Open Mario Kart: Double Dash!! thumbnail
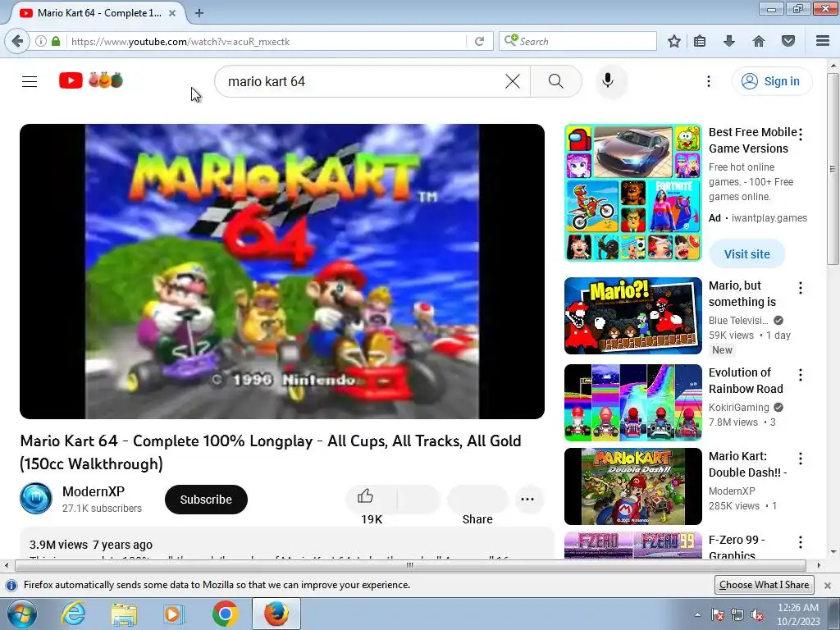The height and width of the screenshot is (630, 840). point(632,486)
